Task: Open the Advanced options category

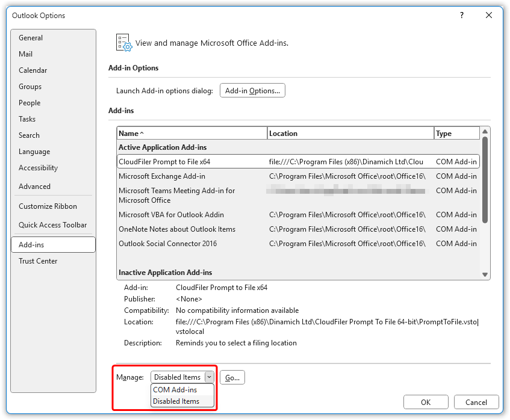Action: 54,187
